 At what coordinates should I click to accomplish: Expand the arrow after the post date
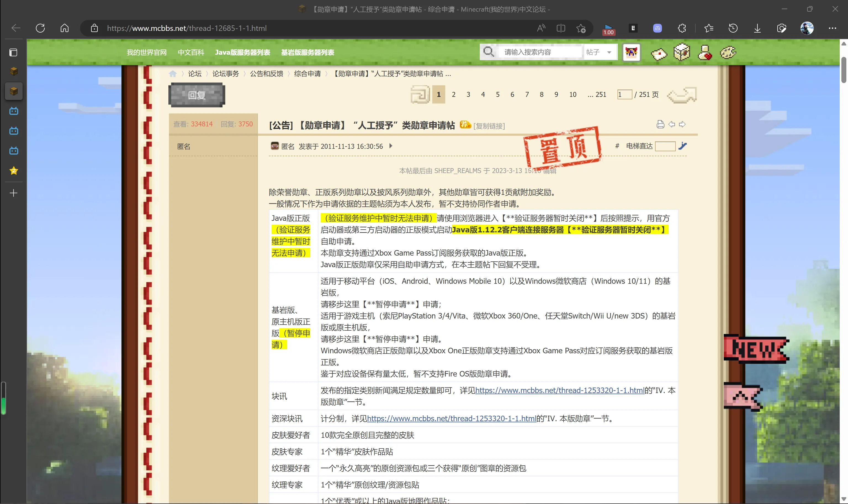click(x=391, y=146)
